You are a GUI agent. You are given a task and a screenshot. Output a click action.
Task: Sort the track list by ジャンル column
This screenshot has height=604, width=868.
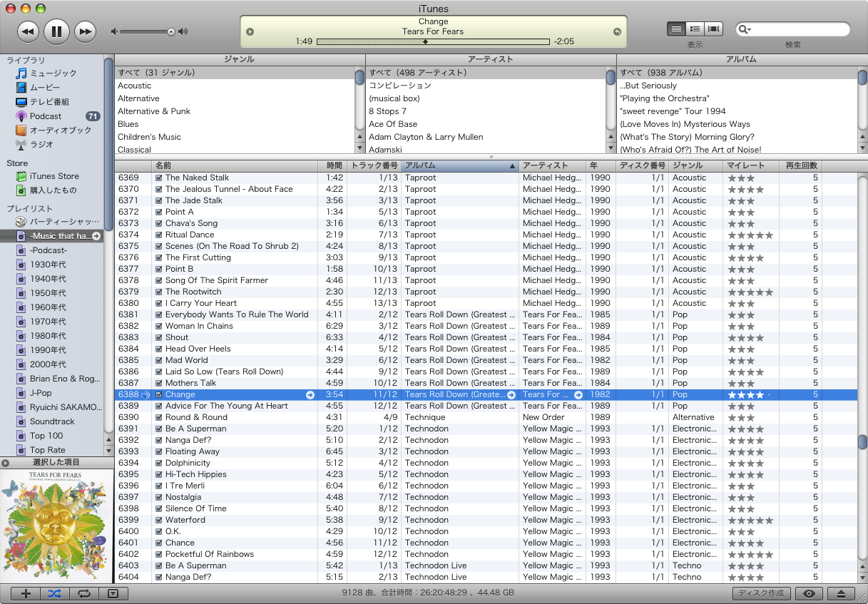coord(696,165)
